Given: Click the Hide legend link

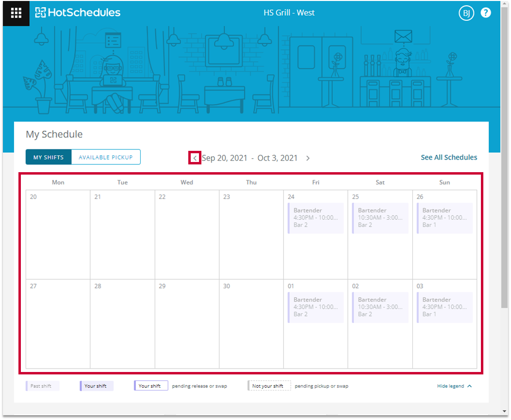Looking at the screenshot, I should coord(450,386).
